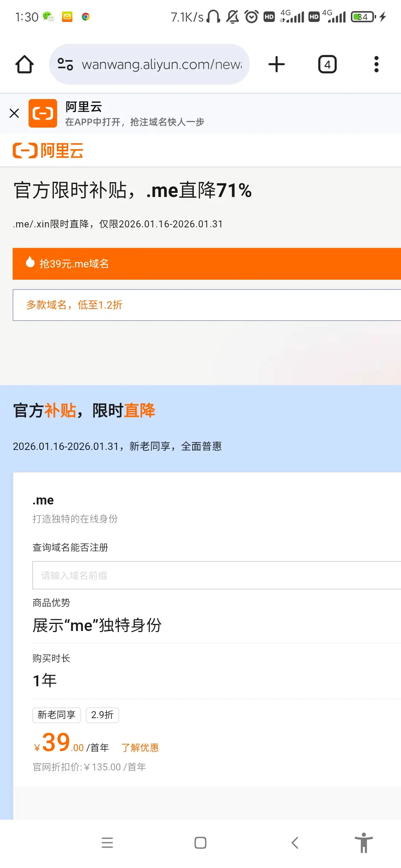Open the tab switcher showing 4 tabs
The width and height of the screenshot is (401, 868).
point(327,64)
